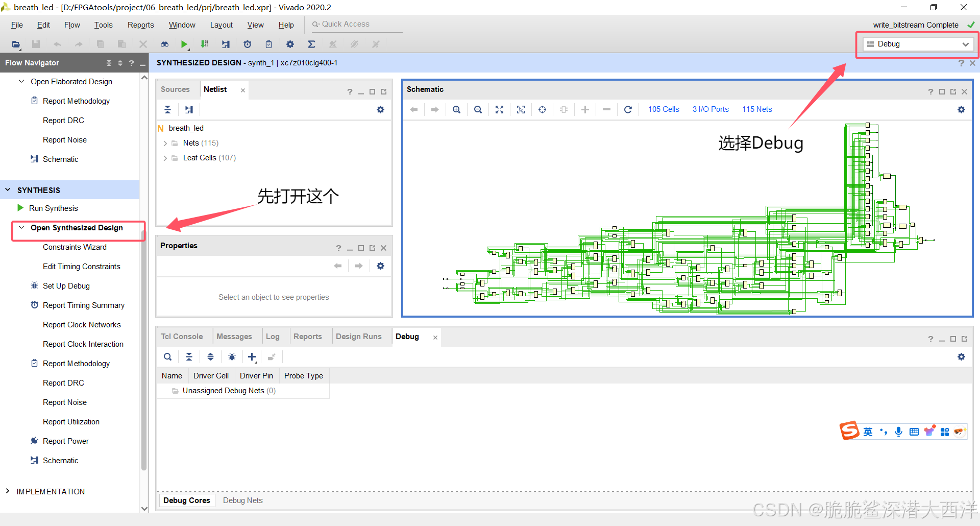Open Properties panel settings gear
The image size is (980, 526).
[x=380, y=266]
